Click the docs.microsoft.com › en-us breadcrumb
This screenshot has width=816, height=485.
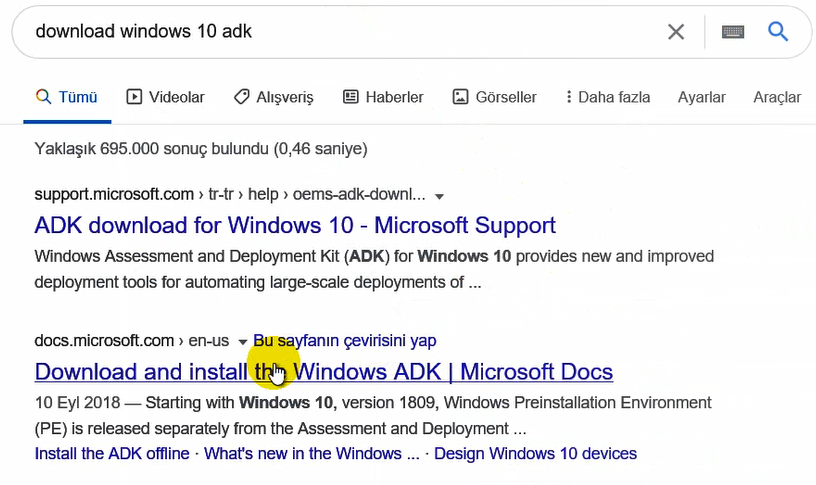tap(132, 341)
